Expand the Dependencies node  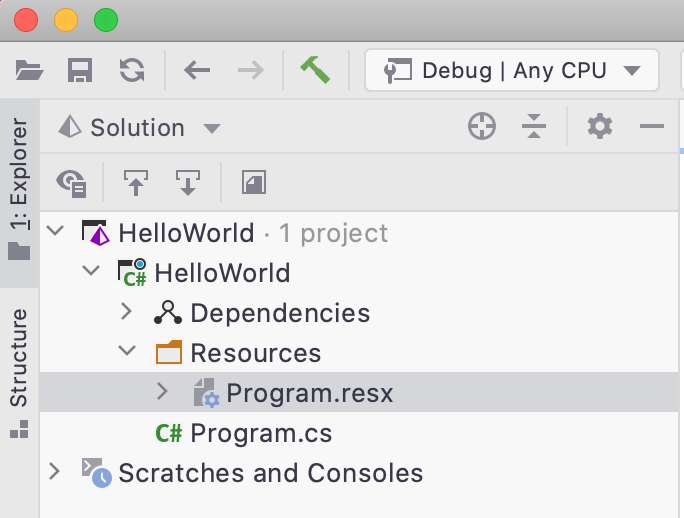pos(126,313)
